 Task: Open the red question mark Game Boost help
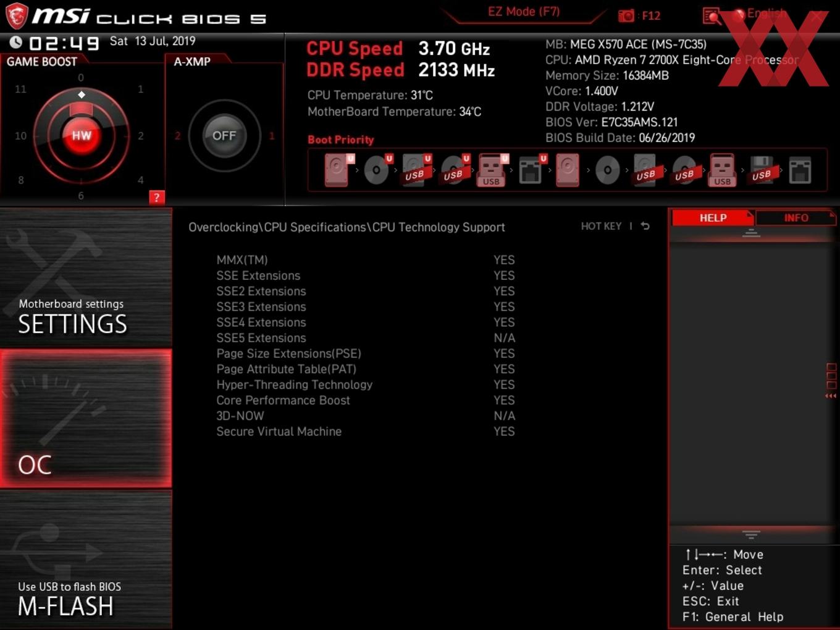[157, 198]
